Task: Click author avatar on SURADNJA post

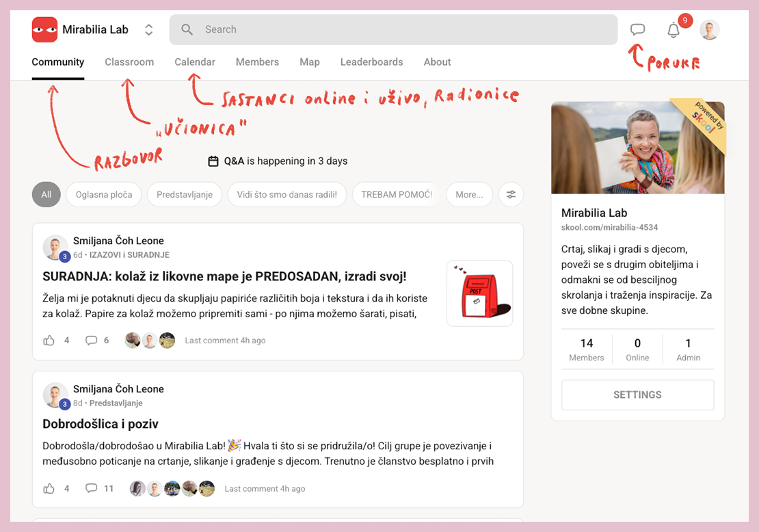Action: coord(55,248)
